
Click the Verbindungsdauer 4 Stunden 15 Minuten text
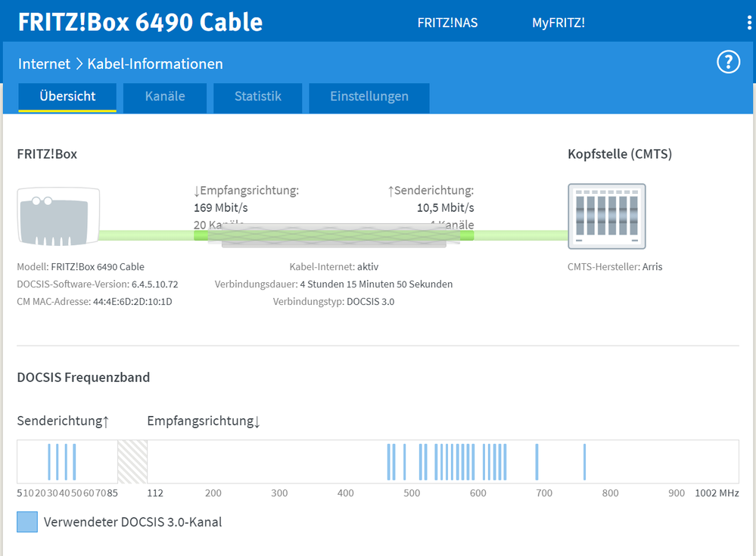(334, 284)
